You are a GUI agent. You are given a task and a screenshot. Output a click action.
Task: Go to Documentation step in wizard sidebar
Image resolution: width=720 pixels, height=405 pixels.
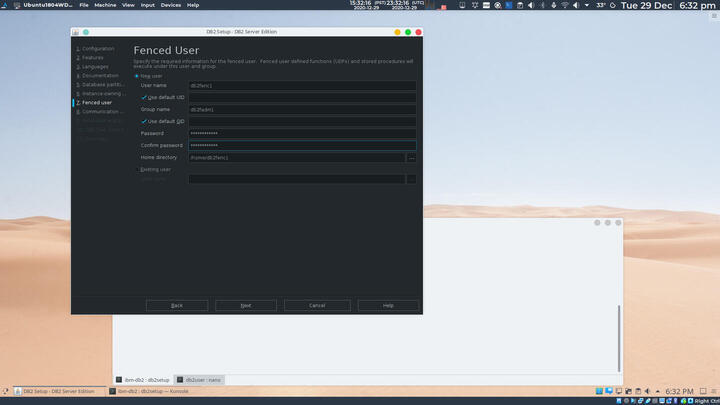97,76
